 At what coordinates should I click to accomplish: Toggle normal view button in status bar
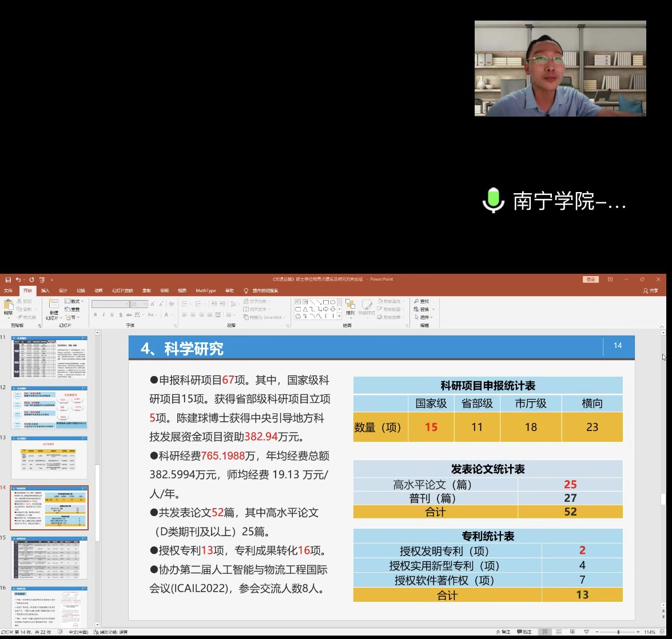pos(544,632)
